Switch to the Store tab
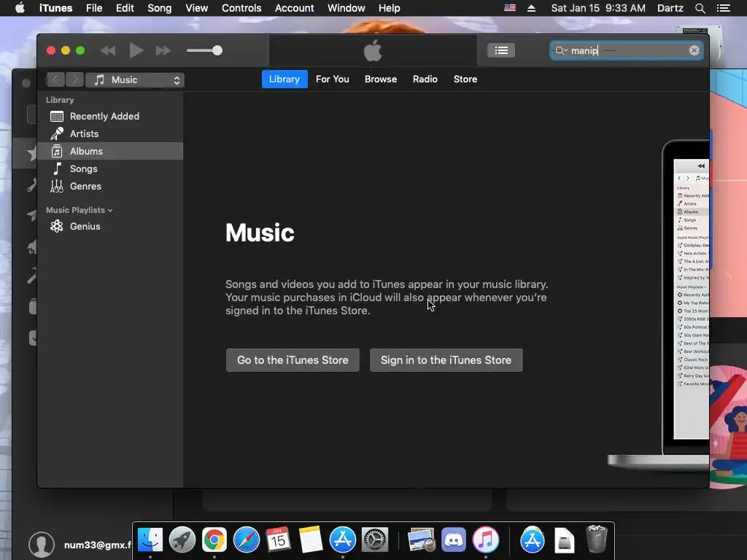This screenshot has width=747, height=560. coord(465,79)
